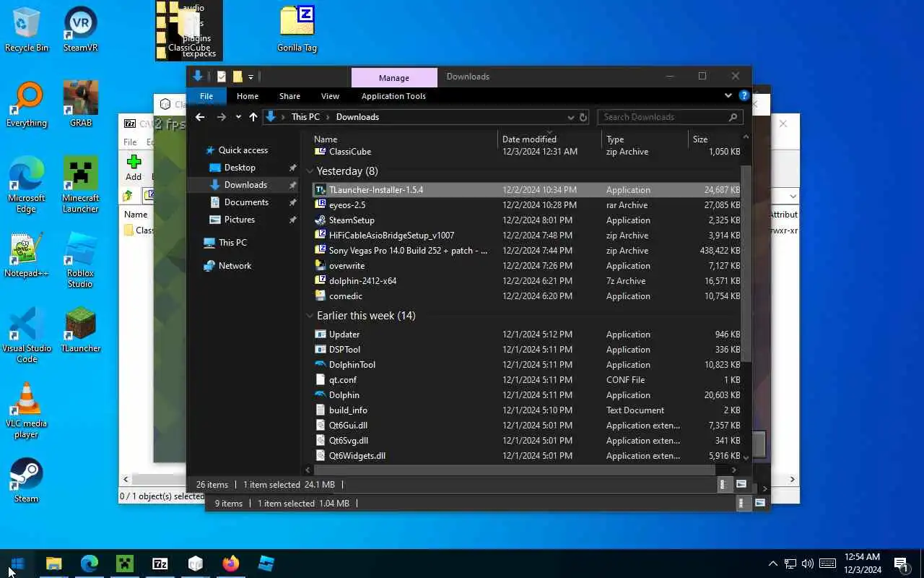This screenshot has width=924, height=578.
Task: Collapse the Yesterday (8) group
Action: [310, 171]
